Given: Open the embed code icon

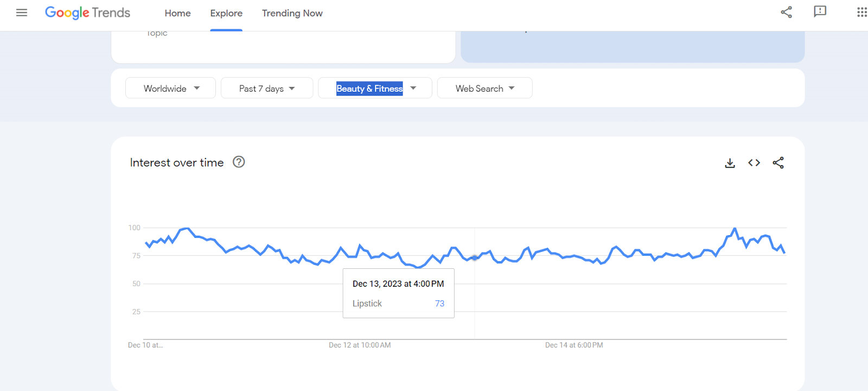Looking at the screenshot, I should [x=754, y=163].
